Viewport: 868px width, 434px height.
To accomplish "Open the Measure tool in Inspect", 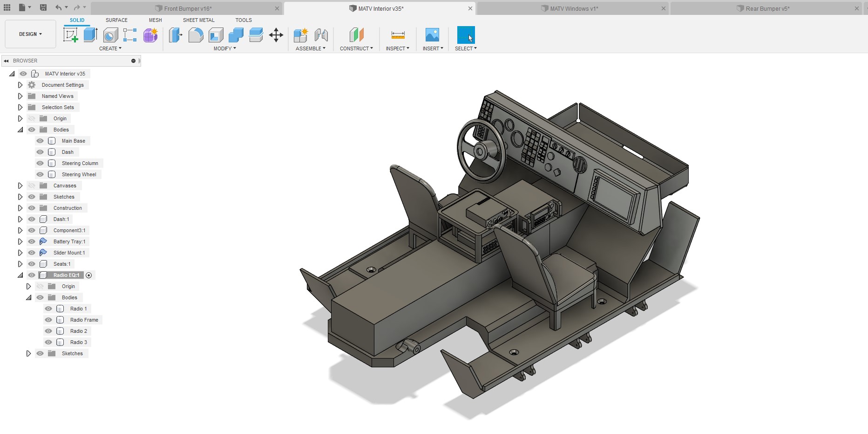I will [x=398, y=35].
